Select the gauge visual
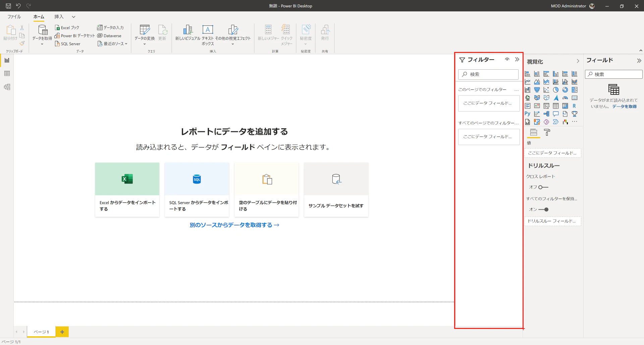644x345 pixels. [565, 98]
